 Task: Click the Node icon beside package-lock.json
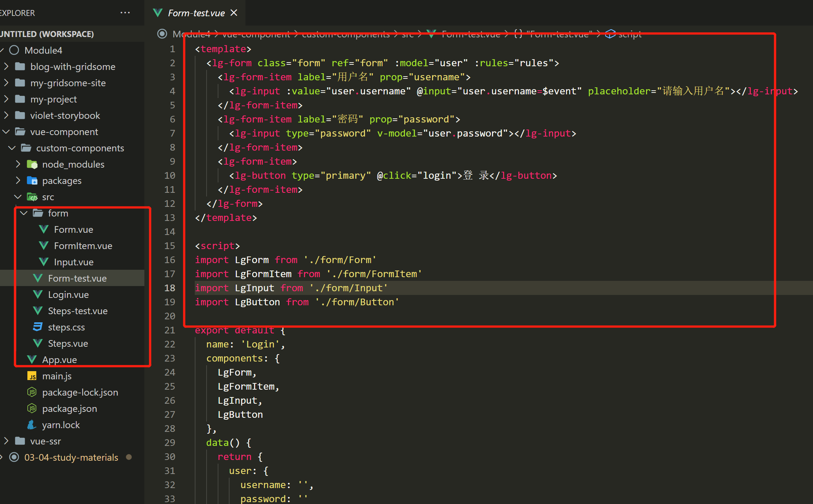32,392
